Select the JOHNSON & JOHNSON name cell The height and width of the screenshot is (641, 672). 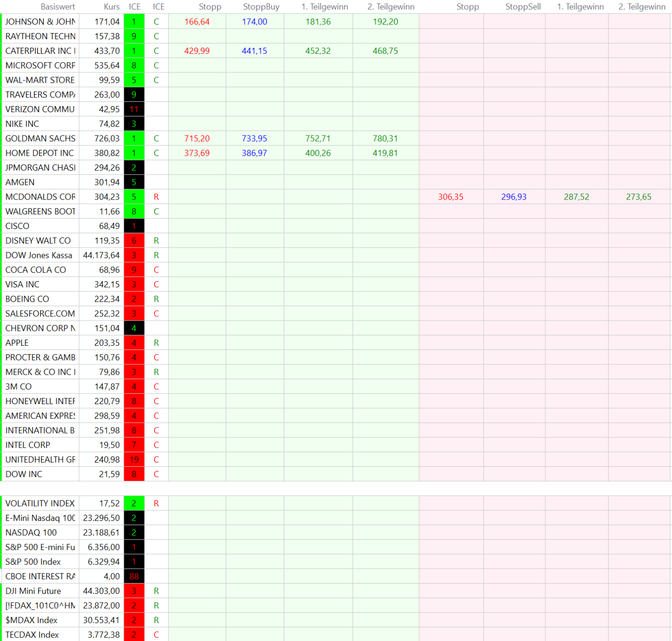pyautogui.click(x=40, y=21)
